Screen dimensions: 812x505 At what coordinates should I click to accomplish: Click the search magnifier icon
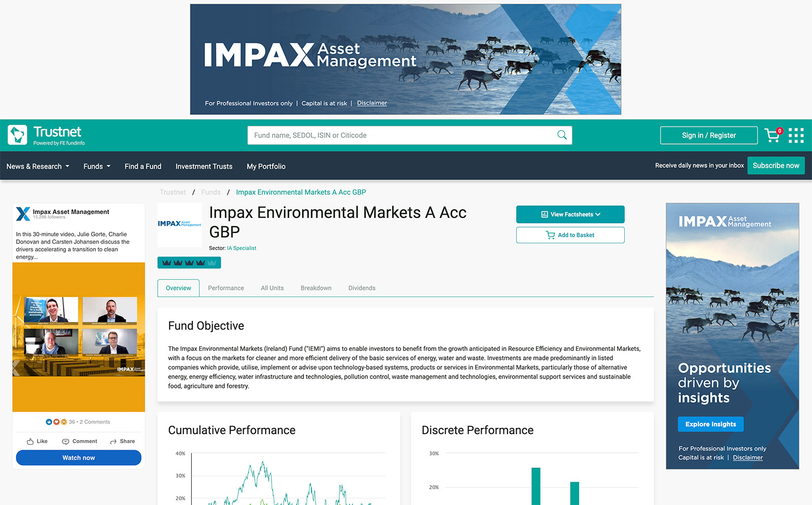(x=562, y=135)
